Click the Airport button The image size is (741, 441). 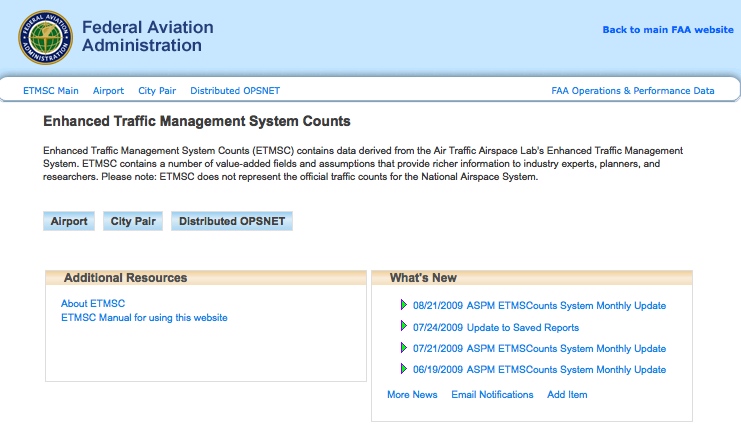coord(69,221)
